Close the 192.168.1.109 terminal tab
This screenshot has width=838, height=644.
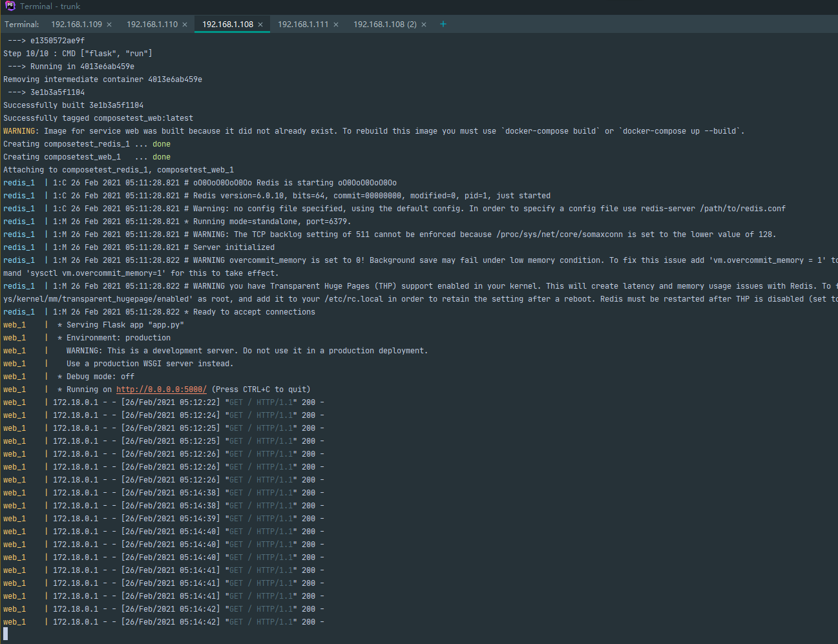click(109, 25)
